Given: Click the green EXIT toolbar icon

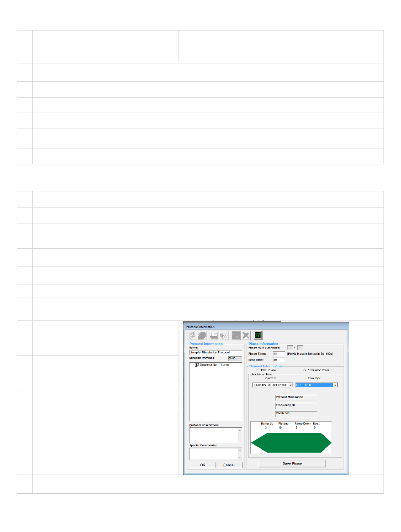Looking at the screenshot, I should point(258,335).
